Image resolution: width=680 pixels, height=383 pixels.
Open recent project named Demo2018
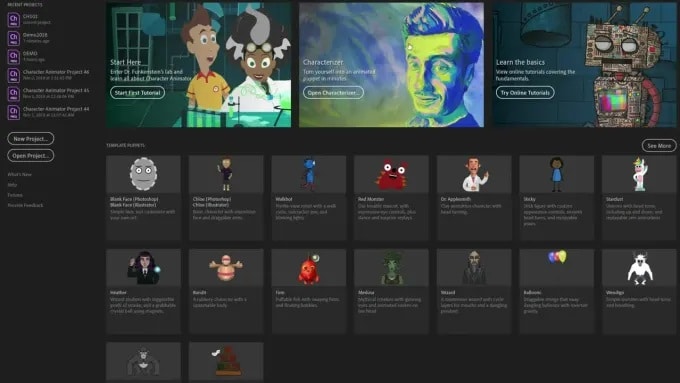[35, 35]
